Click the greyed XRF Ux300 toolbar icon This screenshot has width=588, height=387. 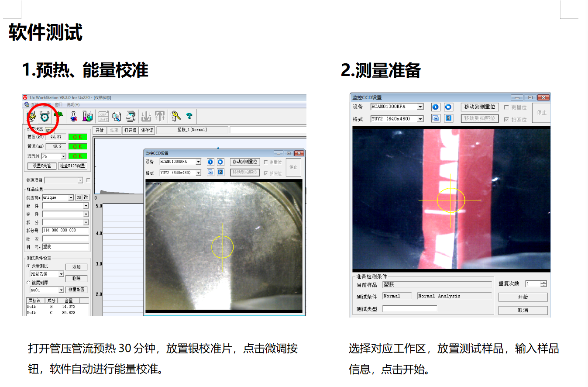coord(103,116)
